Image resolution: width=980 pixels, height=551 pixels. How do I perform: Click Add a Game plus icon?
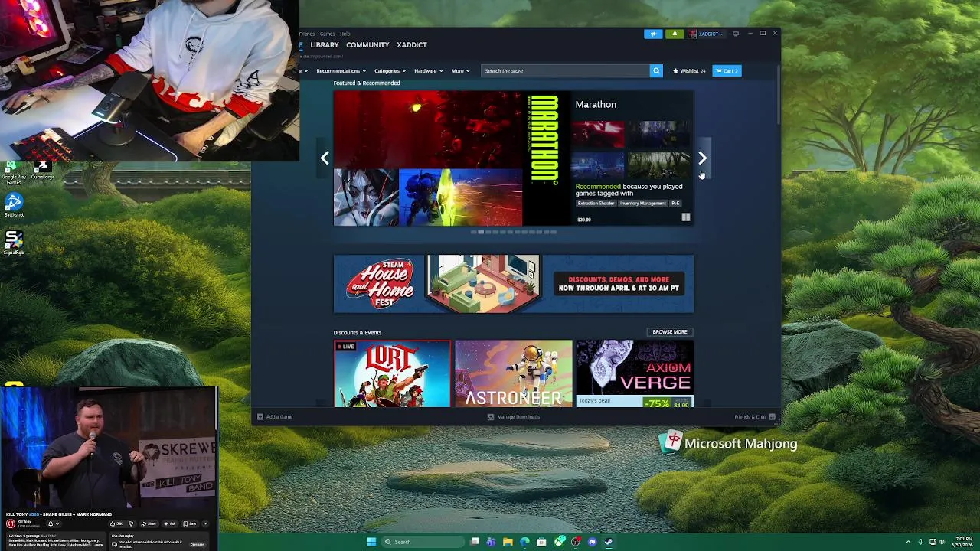tap(260, 417)
